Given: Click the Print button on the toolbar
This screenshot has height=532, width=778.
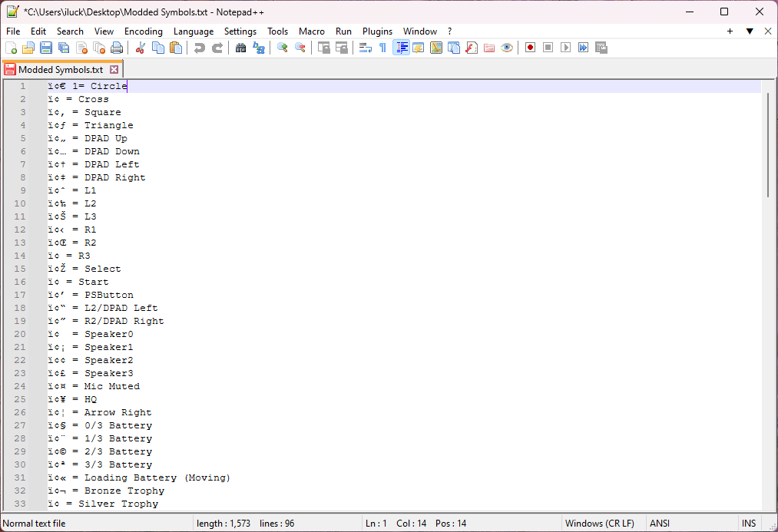Looking at the screenshot, I should pos(114,47).
